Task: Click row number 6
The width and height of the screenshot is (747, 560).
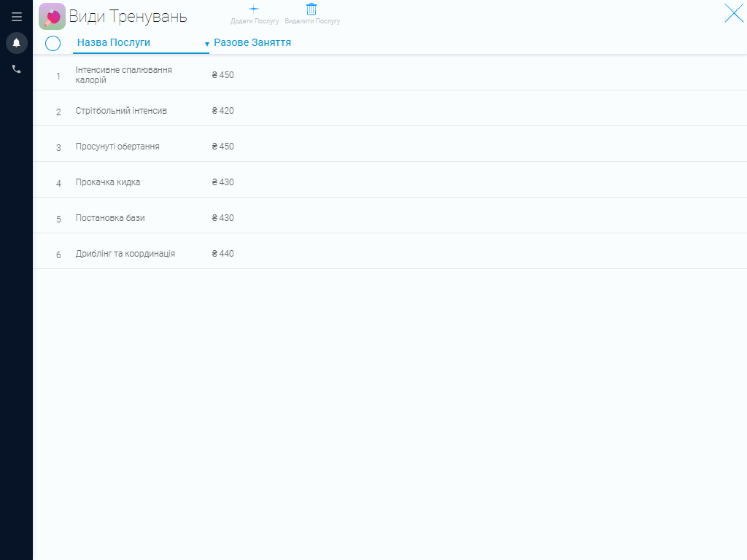Action: point(58,254)
